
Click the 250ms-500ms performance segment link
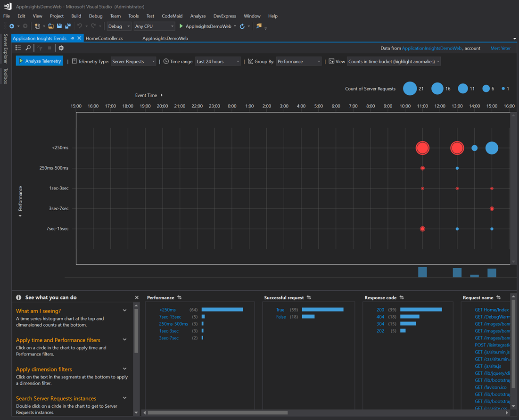pos(173,324)
